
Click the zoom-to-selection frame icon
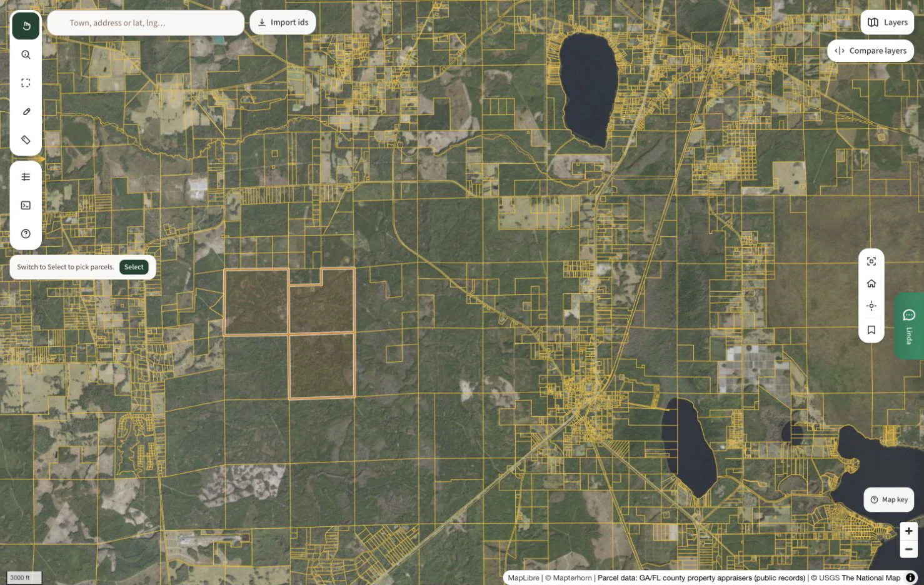[x=871, y=261]
